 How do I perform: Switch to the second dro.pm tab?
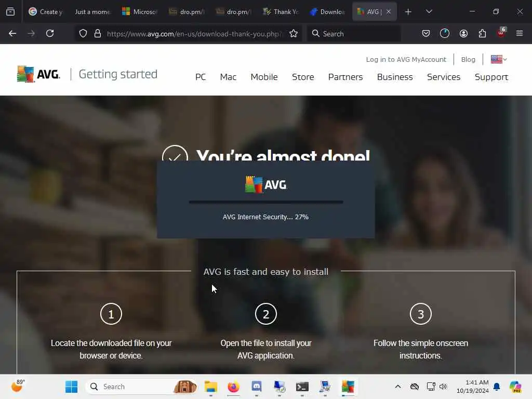(x=233, y=12)
